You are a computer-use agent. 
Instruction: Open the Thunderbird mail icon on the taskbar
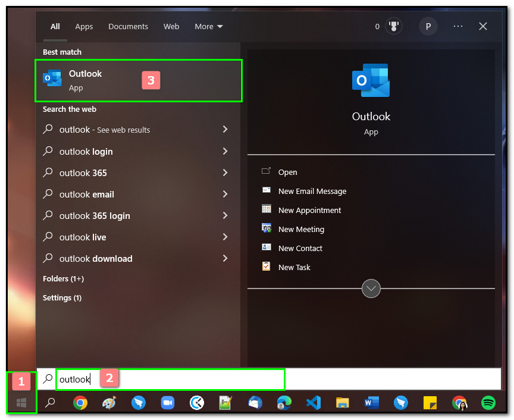pyautogui.click(x=255, y=403)
